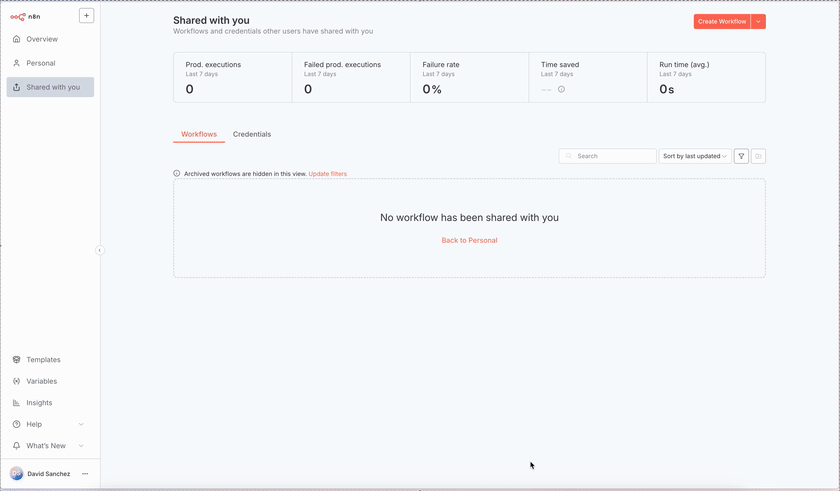
Task: Open the Sort by last updated dropdown
Action: click(695, 156)
